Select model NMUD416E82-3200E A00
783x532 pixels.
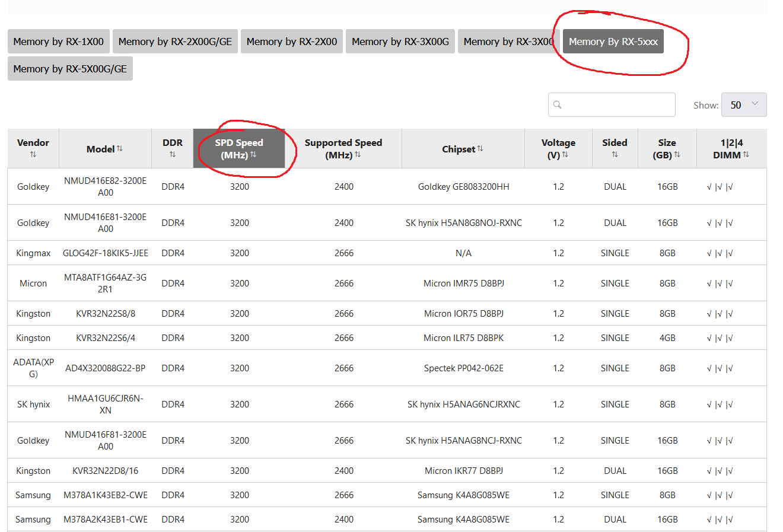point(105,186)
